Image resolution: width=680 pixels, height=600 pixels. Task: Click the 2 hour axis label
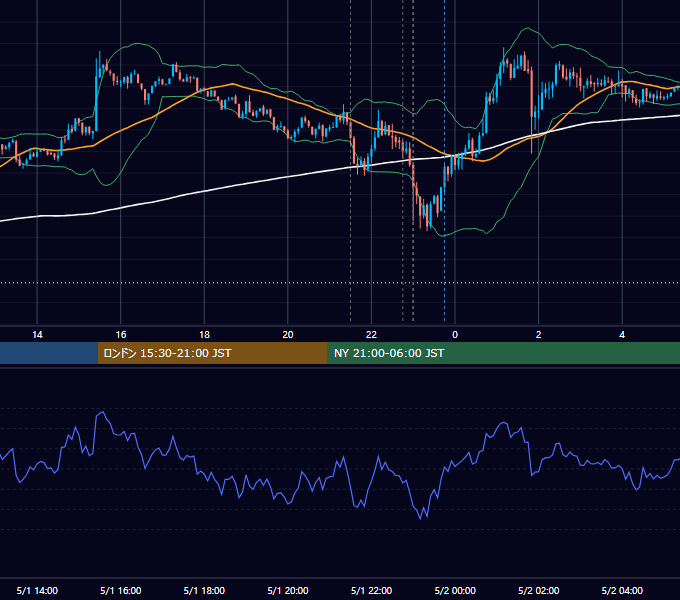539,335
